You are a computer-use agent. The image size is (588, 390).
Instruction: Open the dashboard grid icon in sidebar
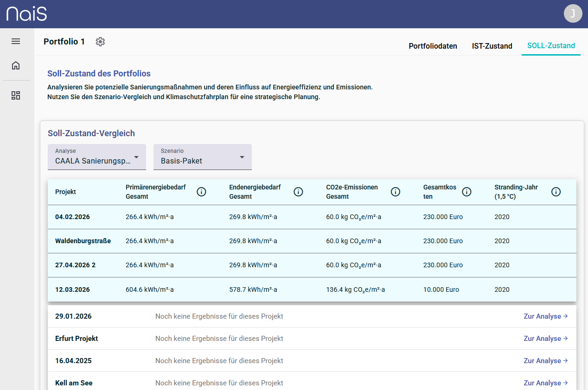click(16, 95)
